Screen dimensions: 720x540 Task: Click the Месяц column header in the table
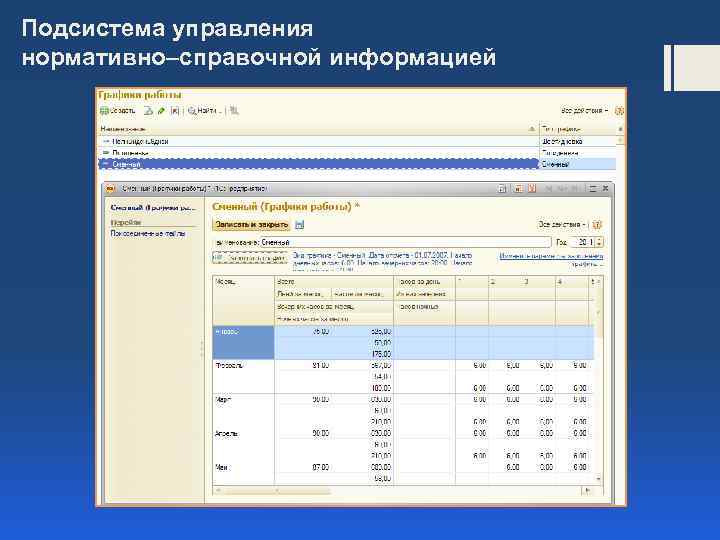(x=243, y=301)
